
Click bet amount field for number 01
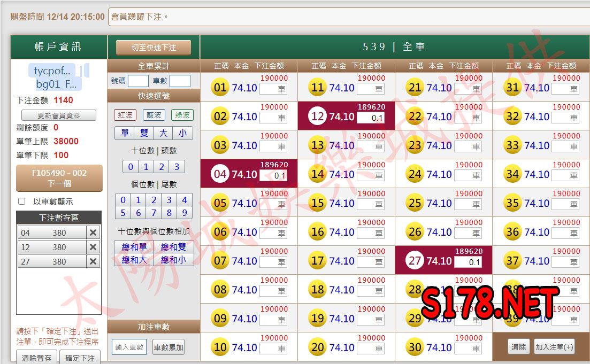pyautogui.click(x=273, y=89)
